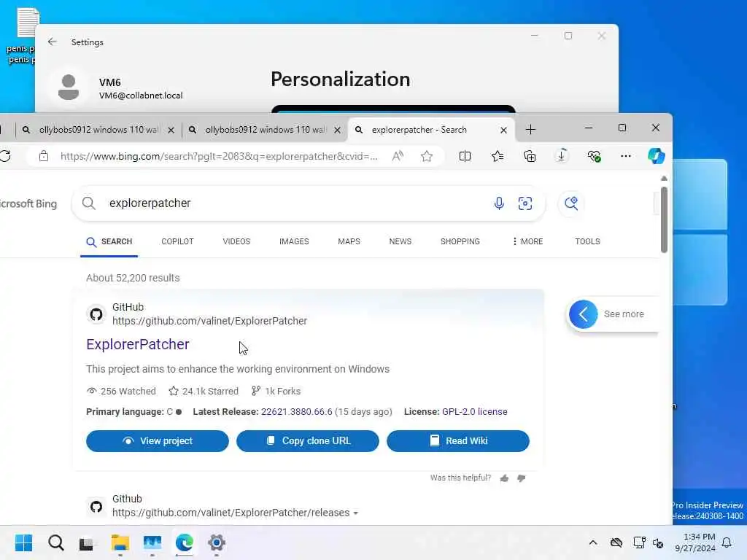
Task: Open the github.com/valinet/ExplorerPatcher URL
Action: coord(209,321)
